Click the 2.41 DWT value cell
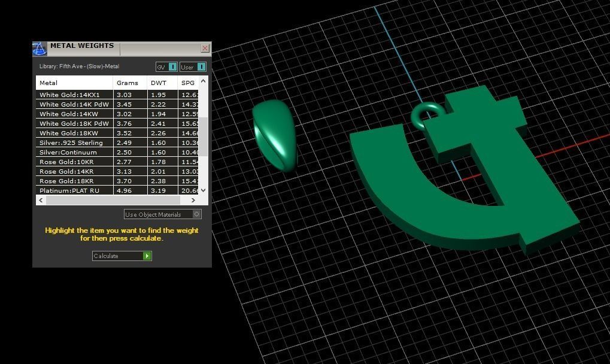This screenshot has height=364, width=610. 163,123
